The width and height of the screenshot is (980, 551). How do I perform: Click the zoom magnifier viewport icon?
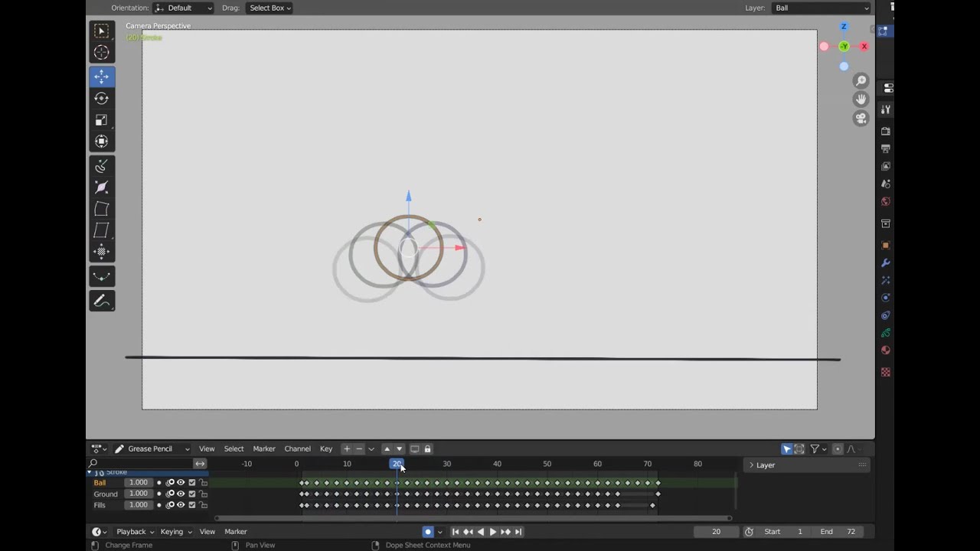click(861, 80)
